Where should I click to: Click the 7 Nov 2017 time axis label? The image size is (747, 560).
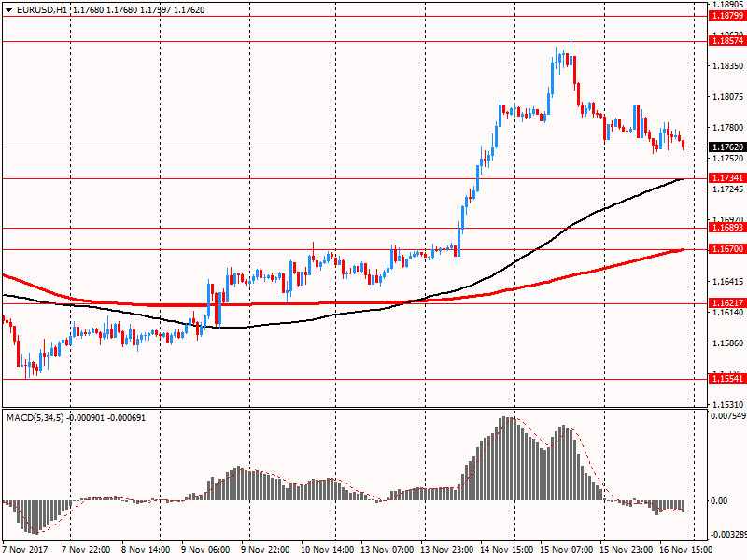point(25,550)
